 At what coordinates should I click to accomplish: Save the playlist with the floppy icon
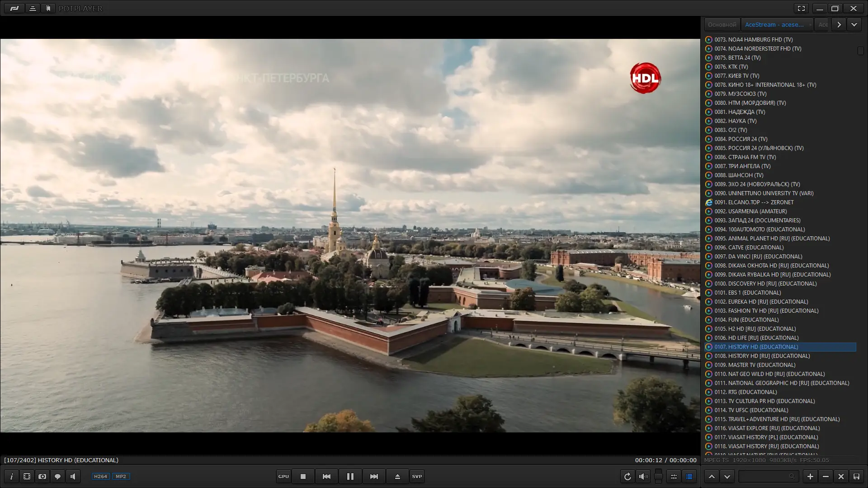[x=856, y=476]
